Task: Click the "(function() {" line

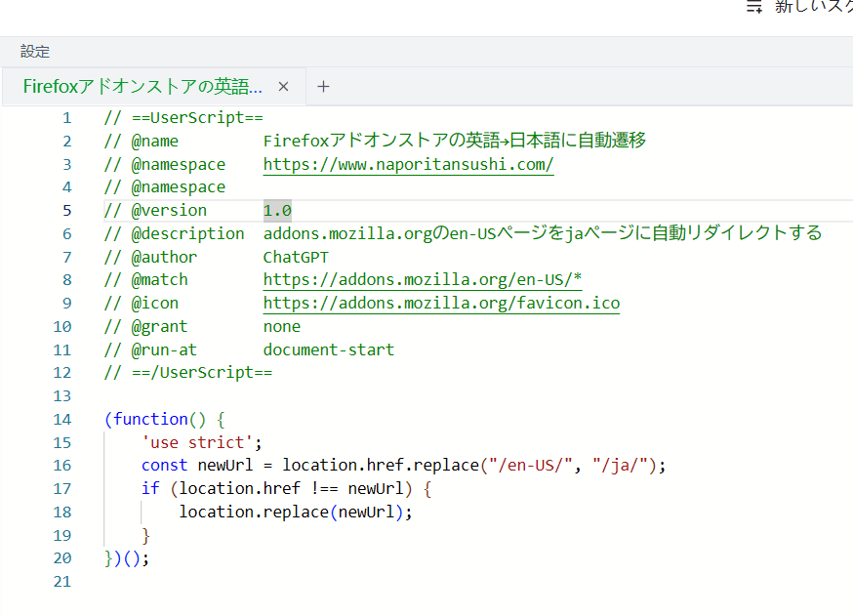Action: coord(164,420)
